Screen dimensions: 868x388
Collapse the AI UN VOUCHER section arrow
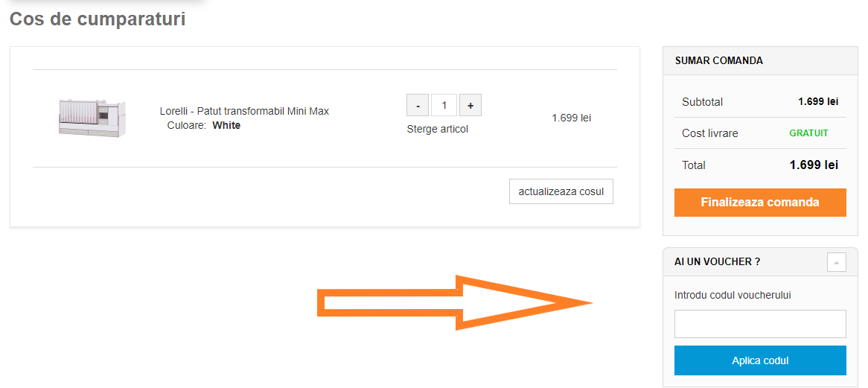click(836, 262)
